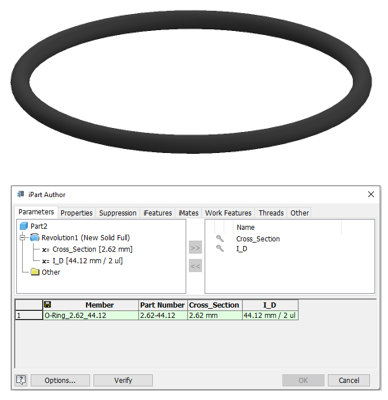The height and width of the screenshot is (400, 388).
Task: Select Cross_Section [2.62 mm] parameter in tree
Action: point(92,249)
